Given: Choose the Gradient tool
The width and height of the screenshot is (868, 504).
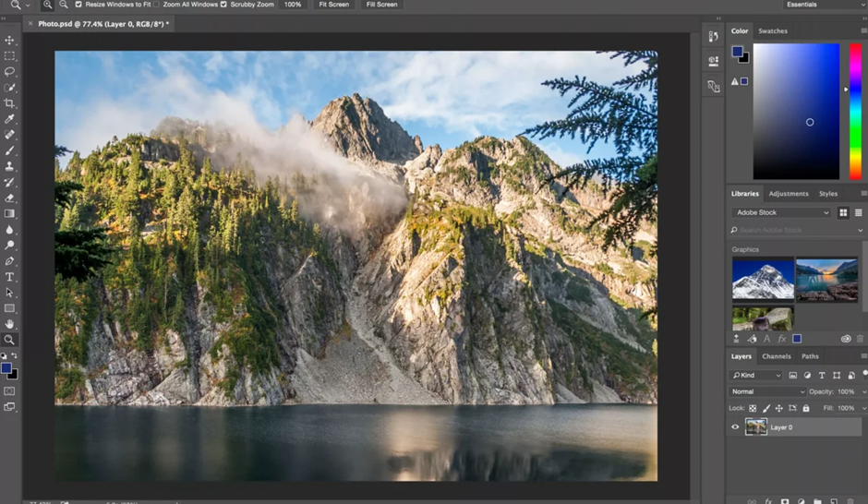Looking at the screenshot, I should point(9,214).
